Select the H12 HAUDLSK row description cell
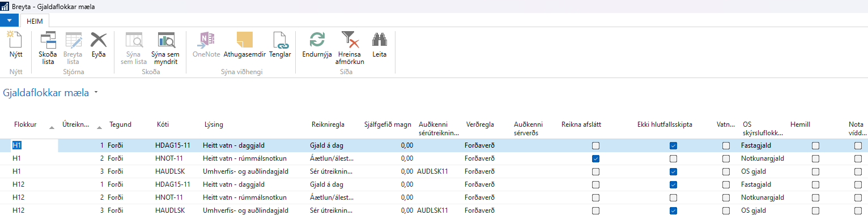The height and width of the screenshot is (215, 868). [246, 210]
